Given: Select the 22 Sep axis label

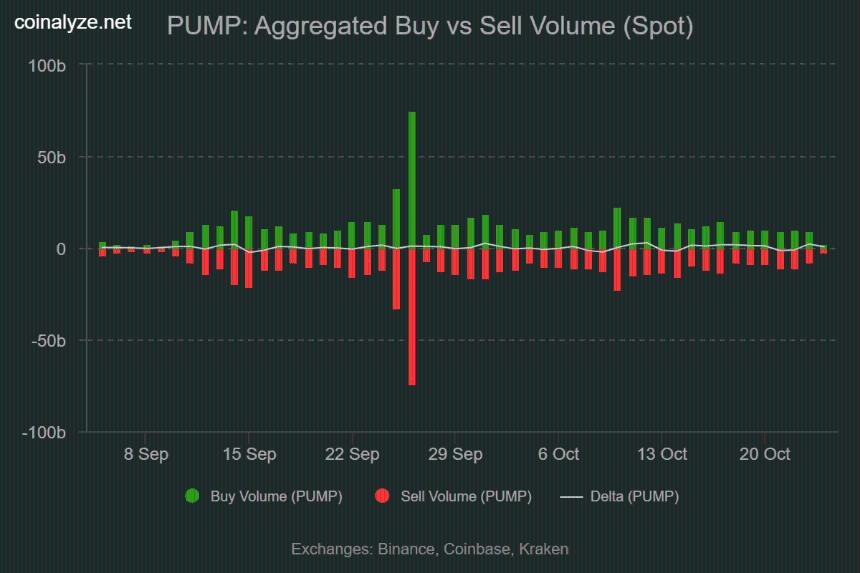Looking at the screenshot, I should pos(352,454).
